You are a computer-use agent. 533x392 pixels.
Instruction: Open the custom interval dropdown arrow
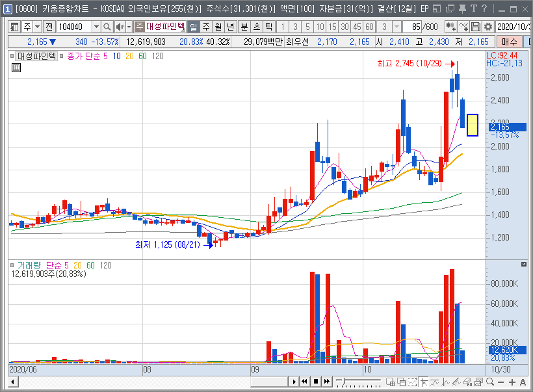pos(396,27)
